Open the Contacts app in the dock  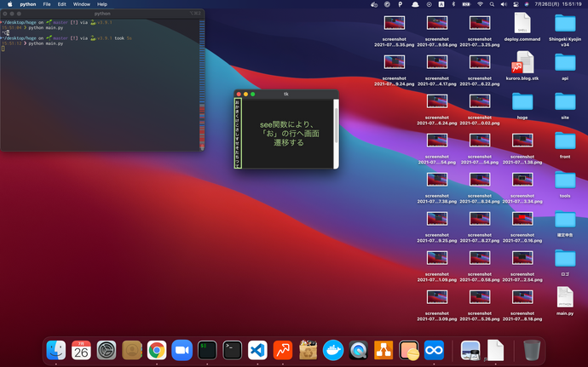pyautogui.click(x=131, y=350)
